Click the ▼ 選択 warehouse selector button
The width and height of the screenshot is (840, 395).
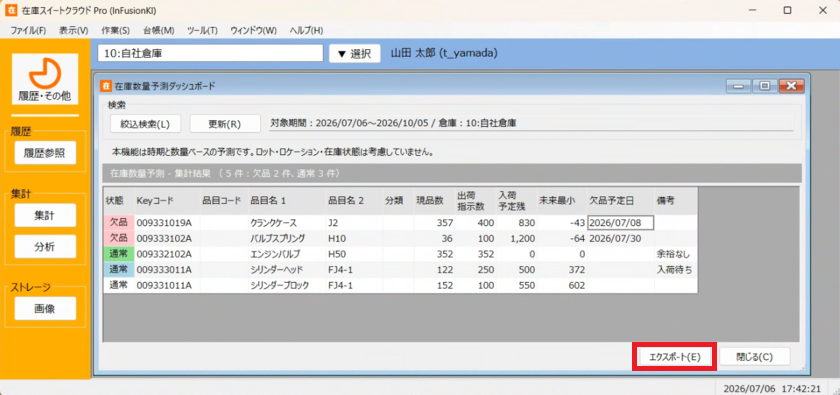tap(355, 54)
